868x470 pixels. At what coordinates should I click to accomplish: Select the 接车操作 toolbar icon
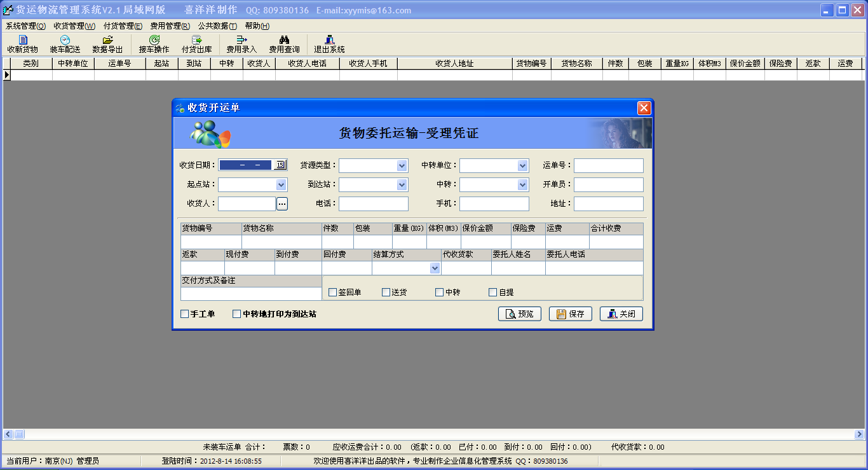point(154,40)
